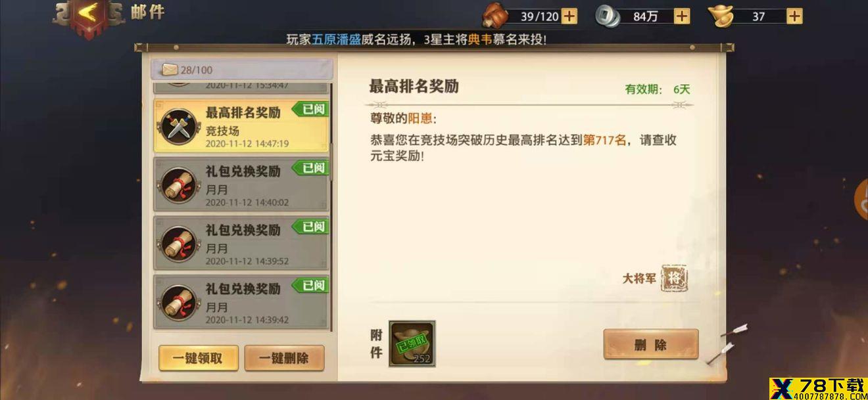
Task: Open the claimed 252 ingot attachment
Action: tap(412, 343)
